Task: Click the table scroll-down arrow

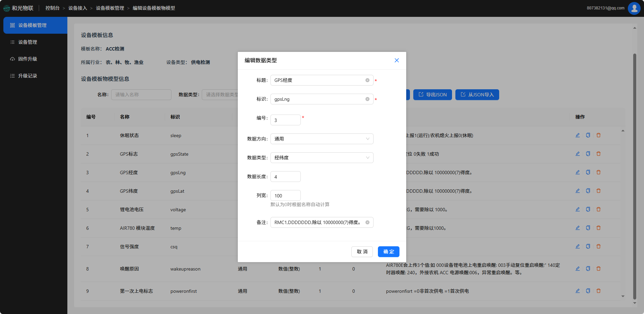Action: point(623,296)
